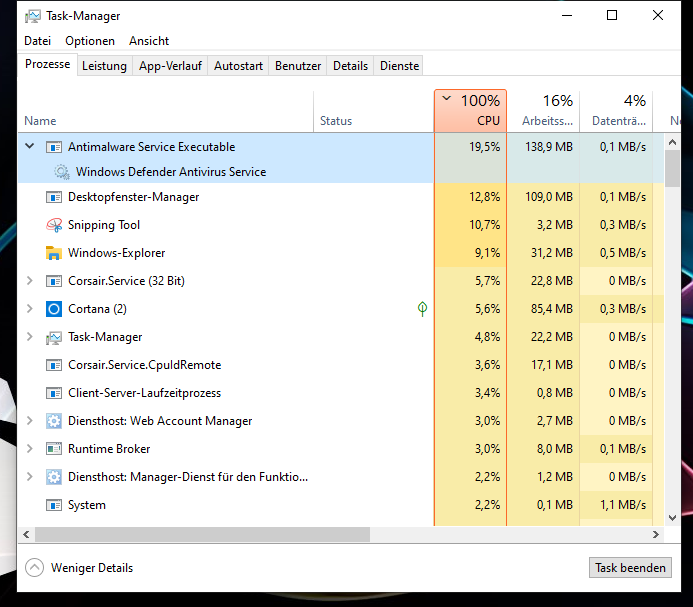The width and height of the screenshot is (693, 607).
Task: Click the 10,7% Snipping Tool CPU value
Action: pos(484,225)
